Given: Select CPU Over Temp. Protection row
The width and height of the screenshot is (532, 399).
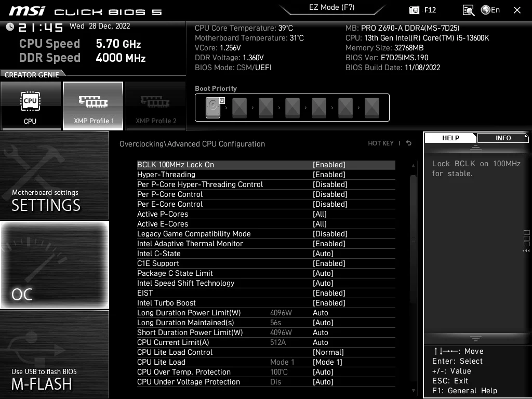Looking at the screenshot, I should click(x=266, y=372).
